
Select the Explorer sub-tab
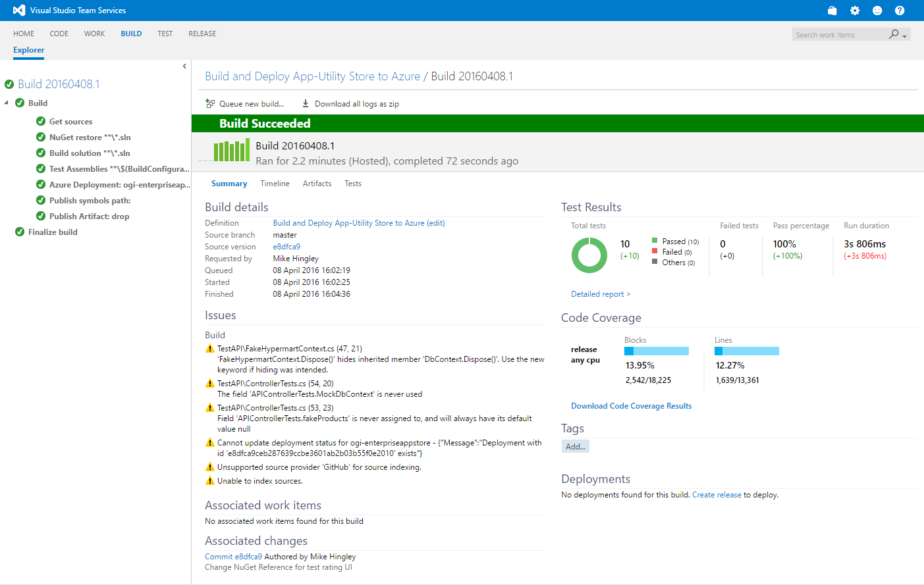29,50
